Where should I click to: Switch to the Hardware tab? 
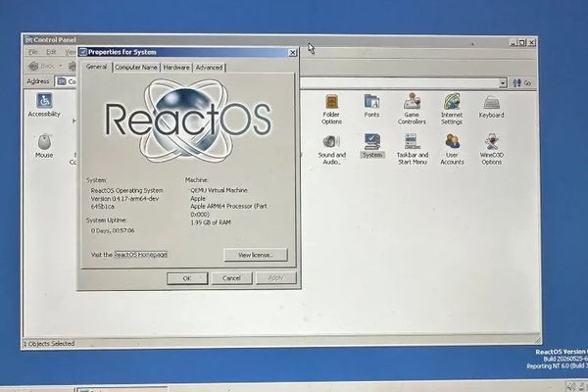click(176, 68)
